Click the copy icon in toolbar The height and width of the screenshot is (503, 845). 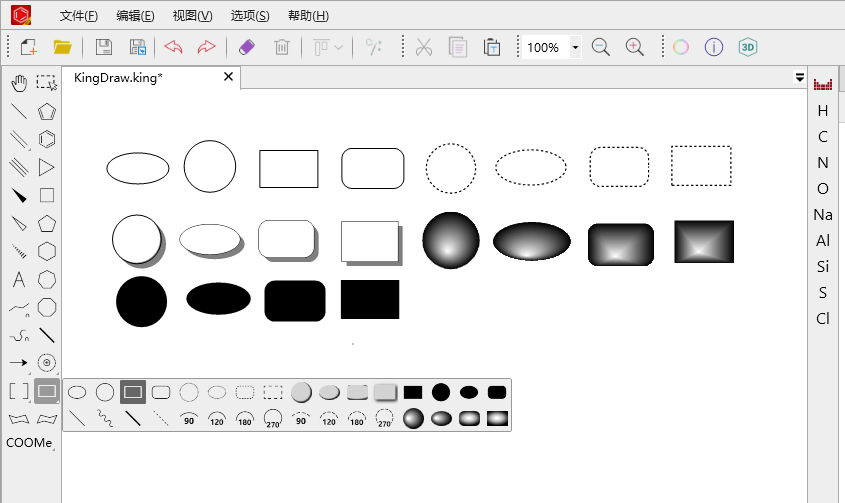point(458,47)
